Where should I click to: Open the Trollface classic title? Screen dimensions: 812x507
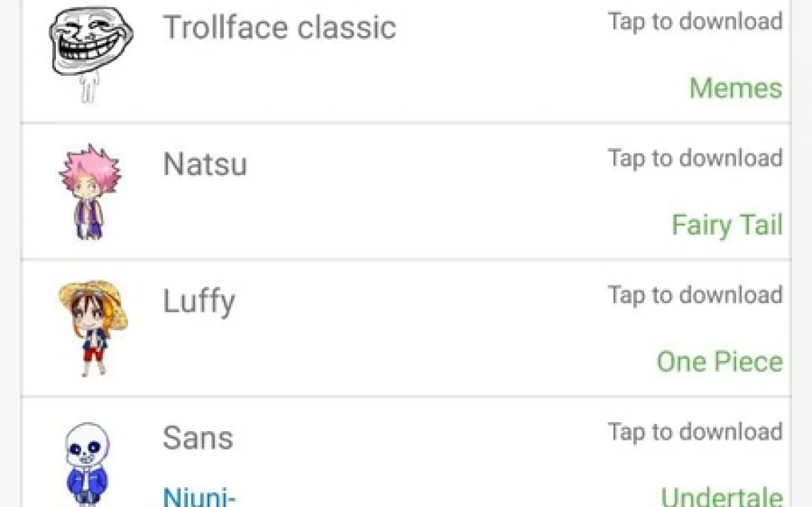tap(279, 28)
